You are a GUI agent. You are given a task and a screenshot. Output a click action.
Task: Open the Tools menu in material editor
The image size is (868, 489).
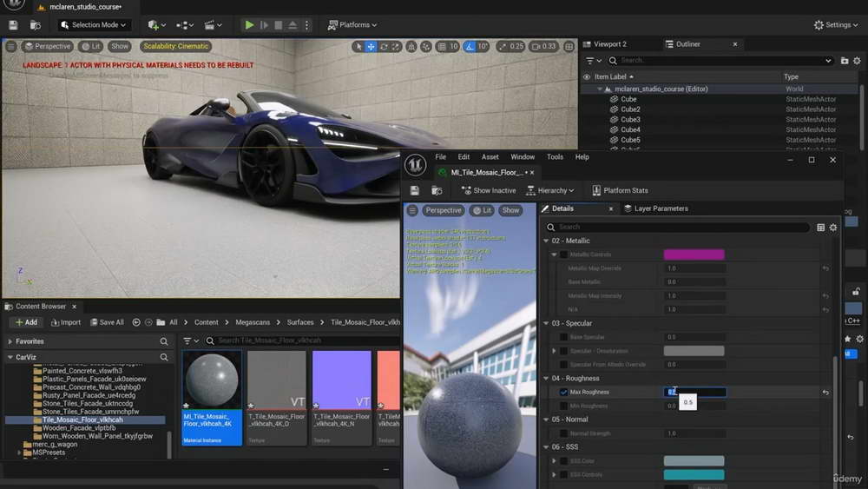555,157
